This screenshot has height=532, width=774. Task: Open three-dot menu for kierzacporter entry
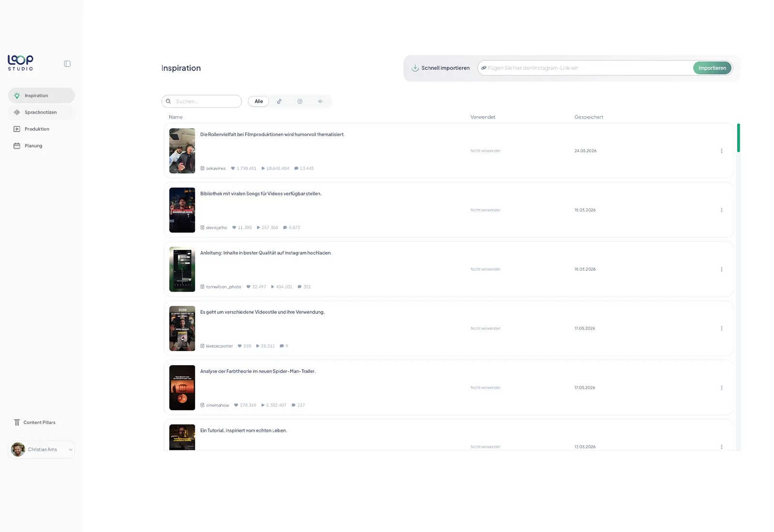(x=721, y=328)
